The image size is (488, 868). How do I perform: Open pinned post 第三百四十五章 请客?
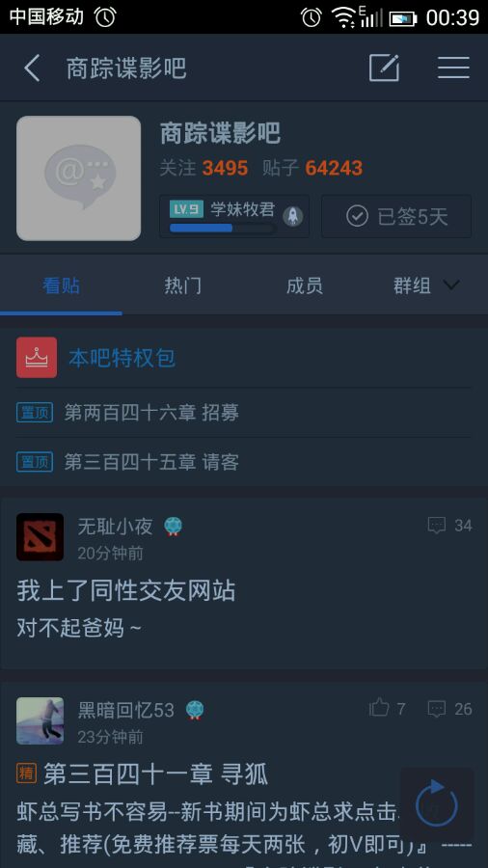(151, 462)
